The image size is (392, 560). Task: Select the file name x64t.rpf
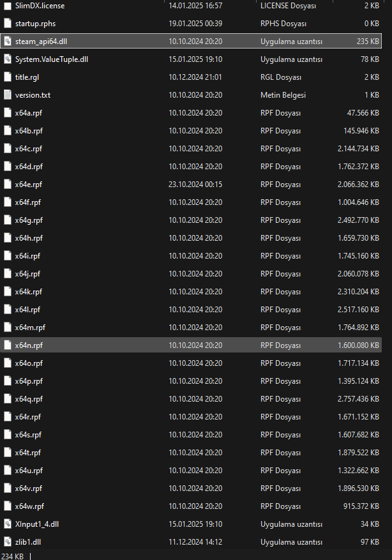pos(28,453)
